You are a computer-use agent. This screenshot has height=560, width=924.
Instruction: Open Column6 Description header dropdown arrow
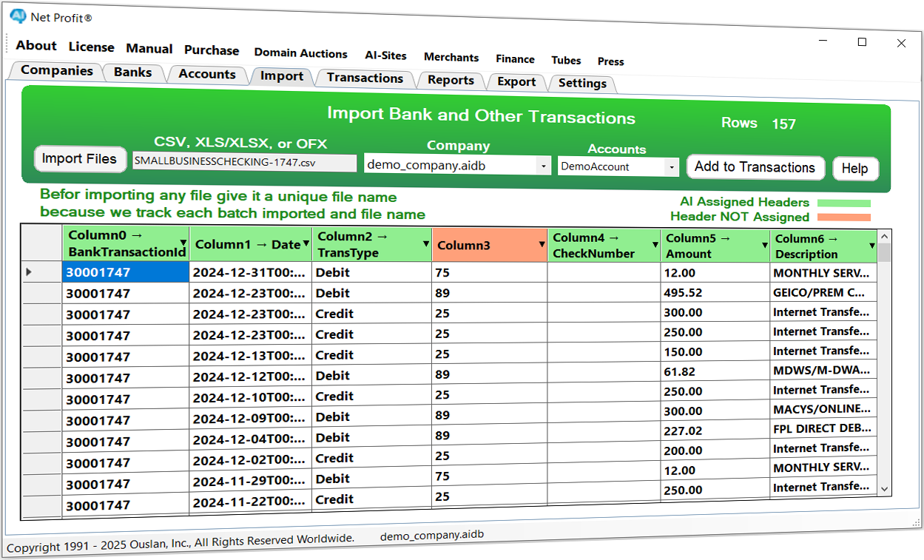(872, 246)
